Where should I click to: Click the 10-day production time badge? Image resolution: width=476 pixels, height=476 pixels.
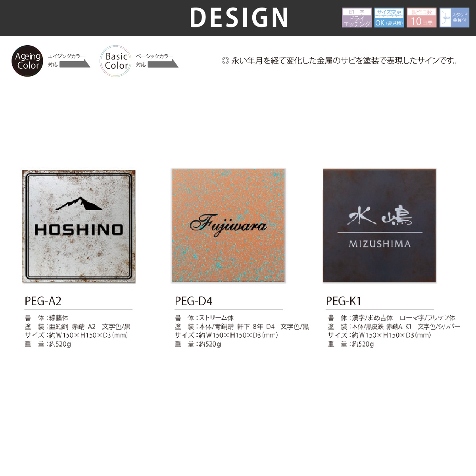pyautogui.click(x=421, y=18)
